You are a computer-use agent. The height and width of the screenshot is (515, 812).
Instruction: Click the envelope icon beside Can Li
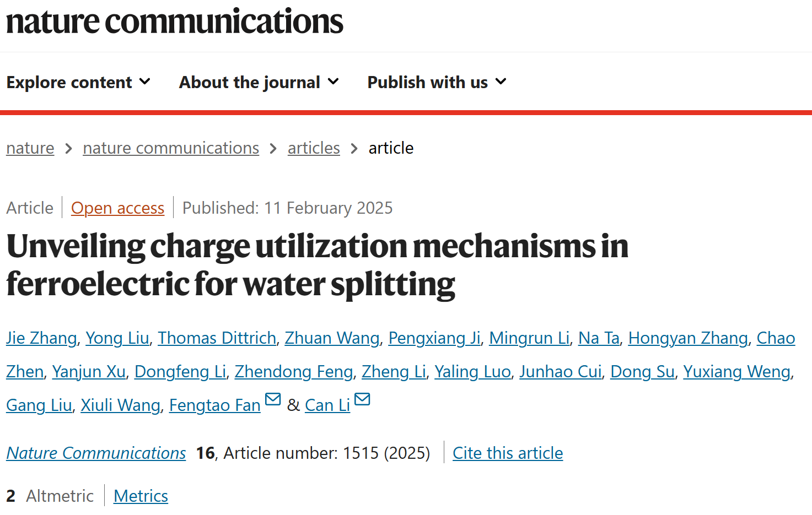tap(362, 399)
